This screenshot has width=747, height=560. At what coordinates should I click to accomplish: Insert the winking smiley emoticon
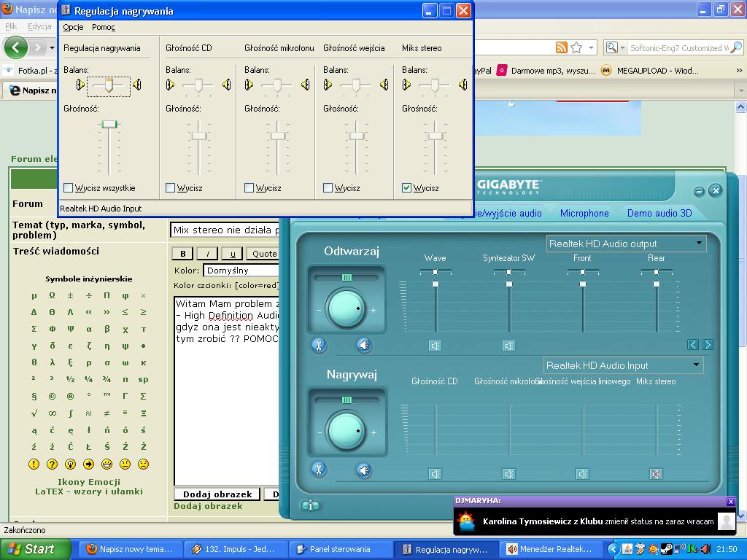[x=142, y=464]
